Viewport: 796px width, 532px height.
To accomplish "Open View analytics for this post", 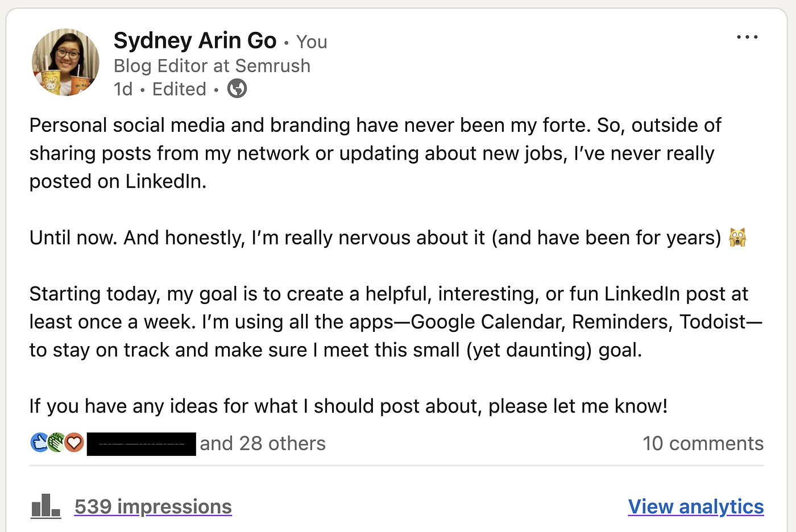I will 695,506.
